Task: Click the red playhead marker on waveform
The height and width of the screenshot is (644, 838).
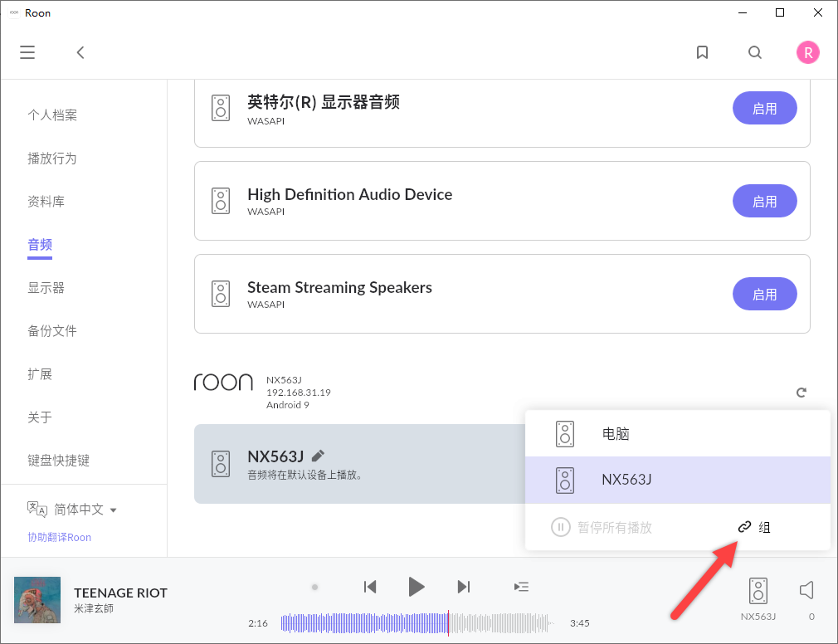Action: [x=448, y=623]
